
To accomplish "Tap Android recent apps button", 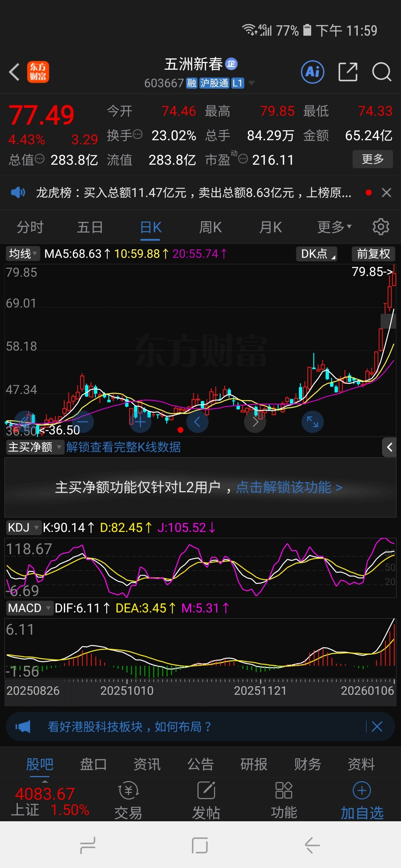I will (x=88, y=845).
